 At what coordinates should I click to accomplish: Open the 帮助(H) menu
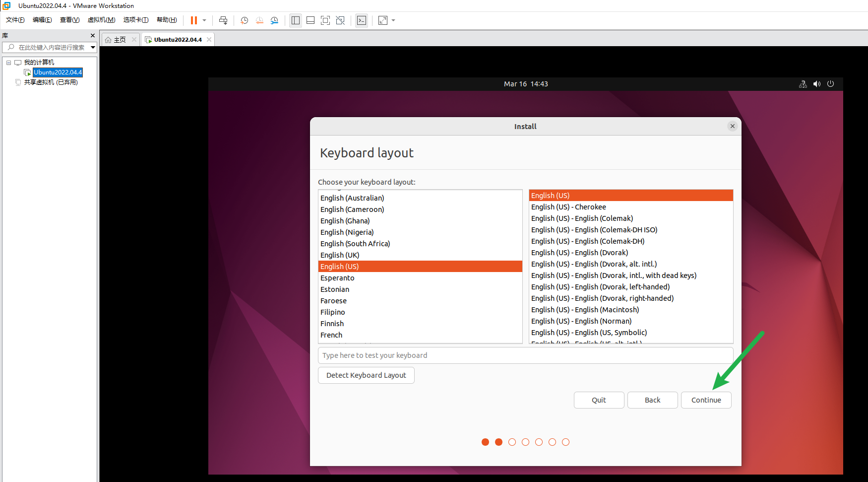(167, 20)
